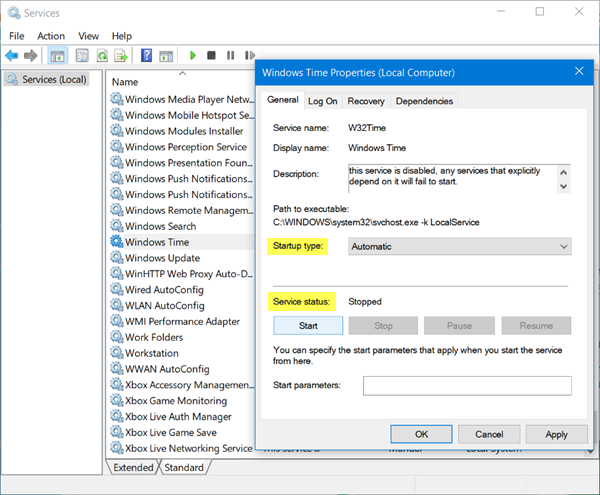Click the Start parameters input field
The height and width of the screenshot is (495, 600).
tap(467, 386)
